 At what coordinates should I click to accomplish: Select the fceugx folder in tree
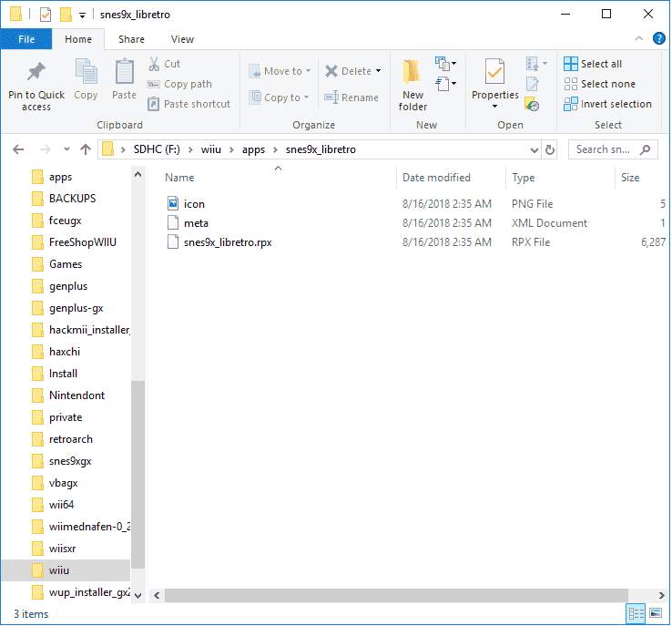[66, 221]
